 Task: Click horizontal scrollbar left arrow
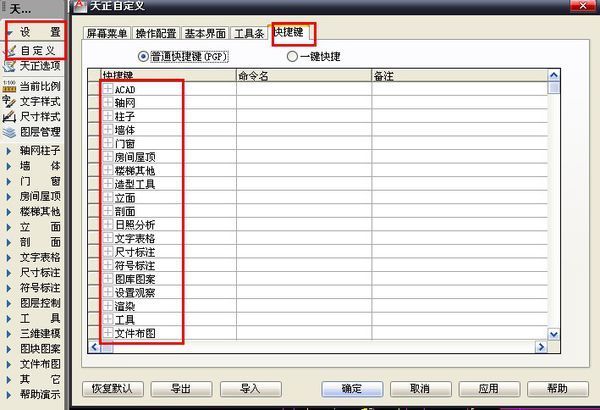coord(94,347)
